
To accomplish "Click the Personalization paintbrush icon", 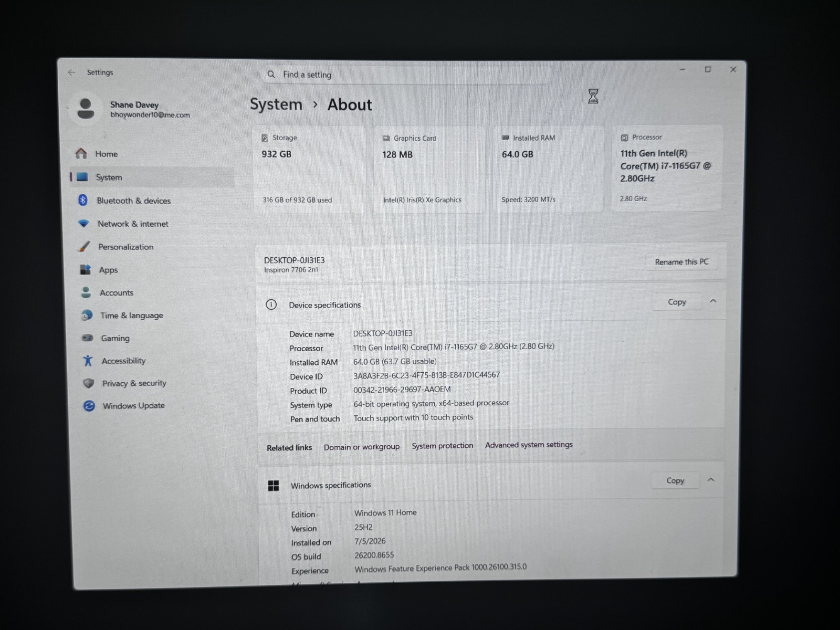I will 84,246.
